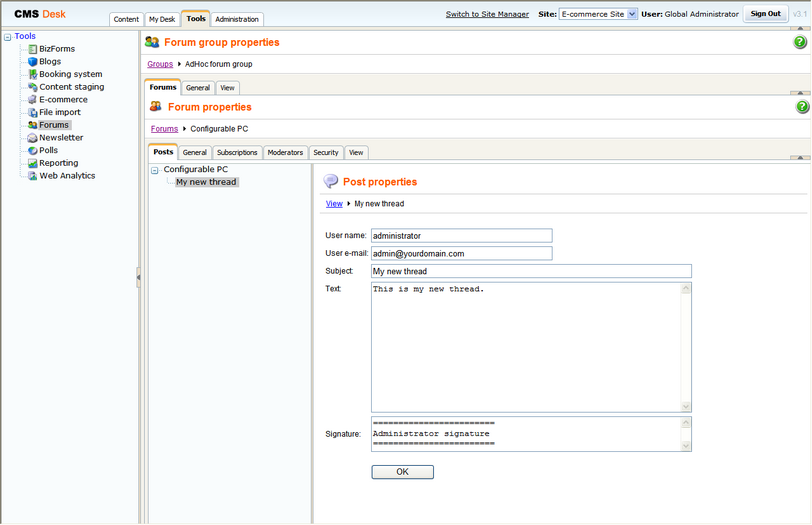The image size is (812, 525).
Task: Select Reporting label in Tools tree
Action: coord(59,163)
